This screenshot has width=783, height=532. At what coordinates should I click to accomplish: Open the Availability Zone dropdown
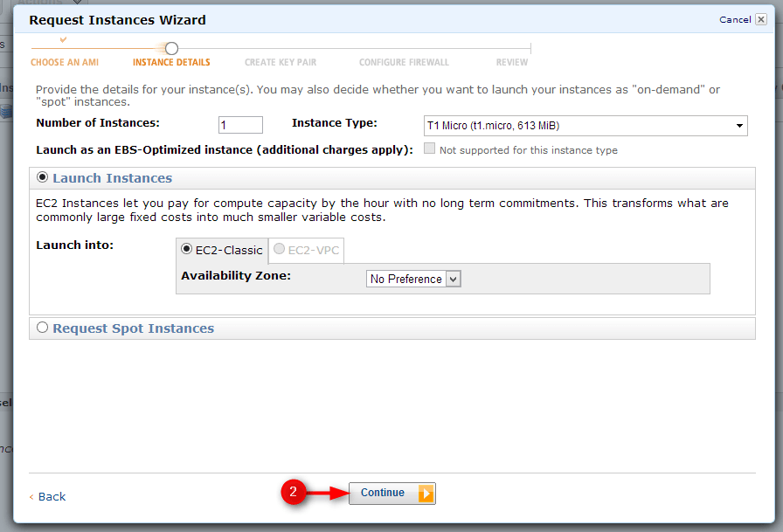click(x=413, y=279)
